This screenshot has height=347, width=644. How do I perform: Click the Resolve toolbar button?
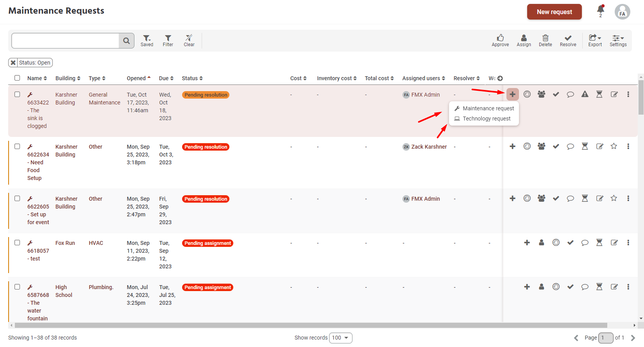[x=568, y=40]
